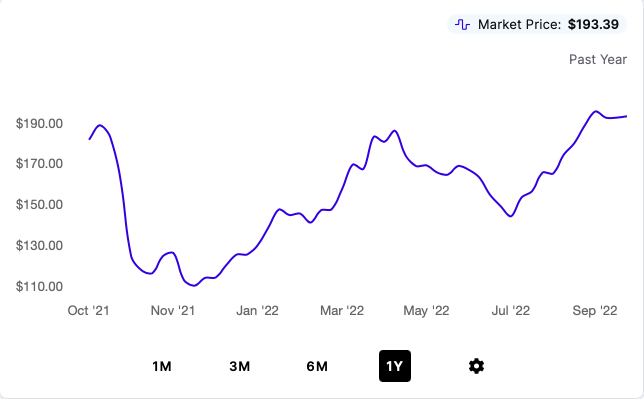Screen dimensions: 644x399
Task: Open chart settings gear icon
Action: click(x=476, y=366)
